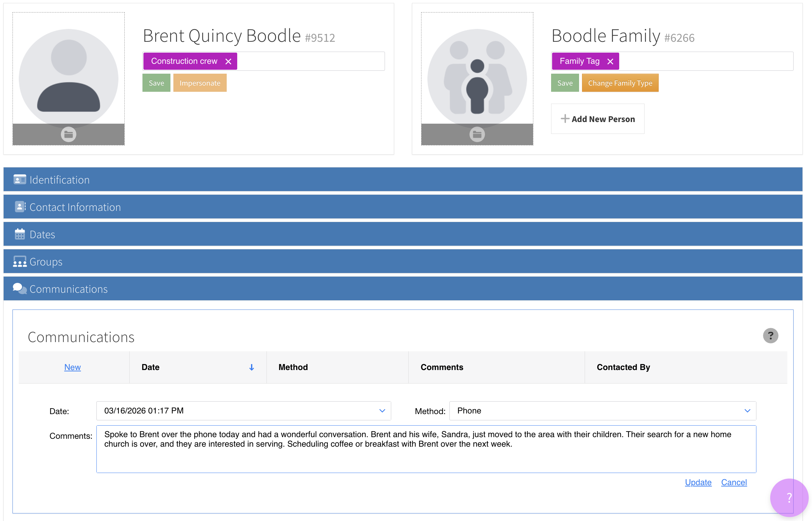Click the Impersonate button
Screen dimensions: 812x521
200,83
